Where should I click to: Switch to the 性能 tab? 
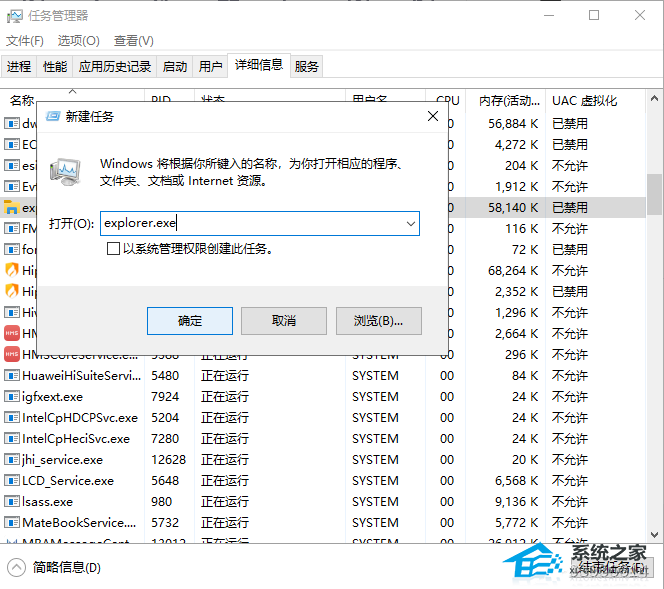tap(55, 66)
